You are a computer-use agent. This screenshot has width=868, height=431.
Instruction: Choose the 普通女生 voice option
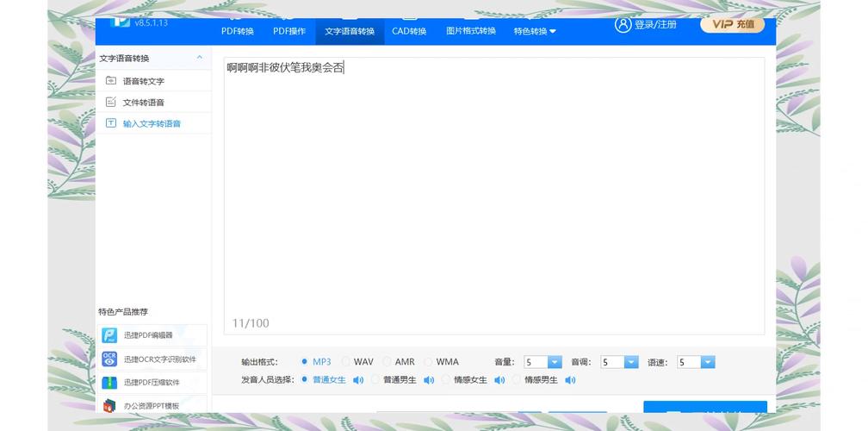[324, 380]
